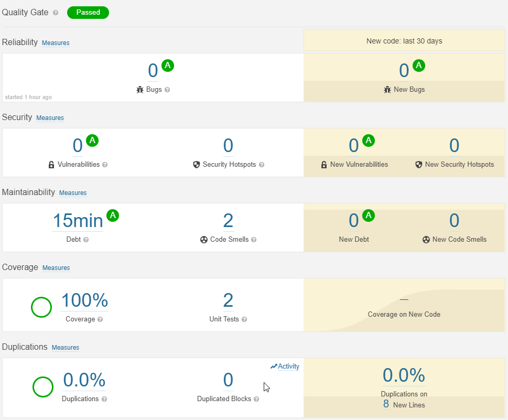Click the A rating badge beside Debt
Screen dimensions: 508x420
tap(112, 216)
